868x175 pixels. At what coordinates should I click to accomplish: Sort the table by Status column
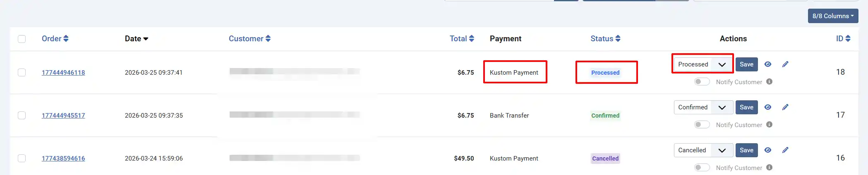click(x=605, y=38)
